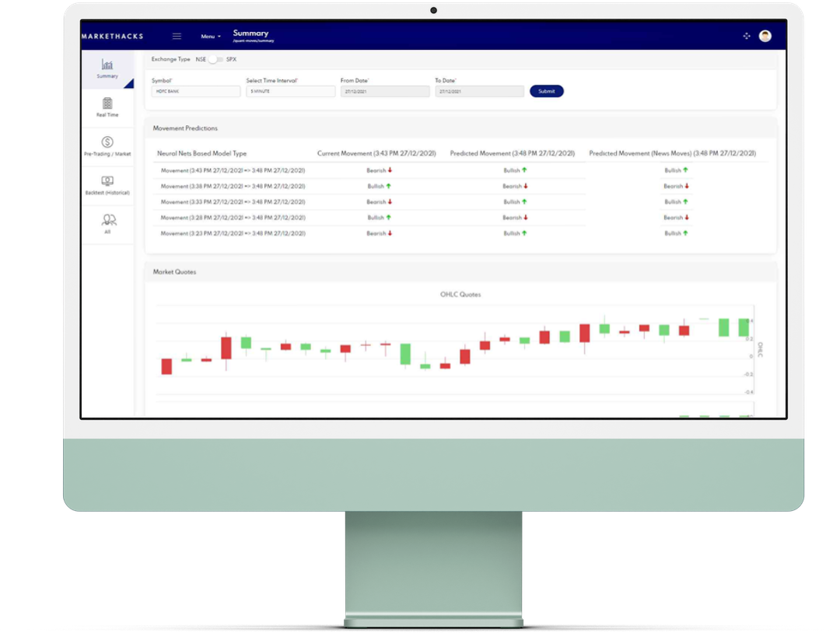Open Select Time Interval dropdown
The image size is (840, 633).
pos(290,92)
